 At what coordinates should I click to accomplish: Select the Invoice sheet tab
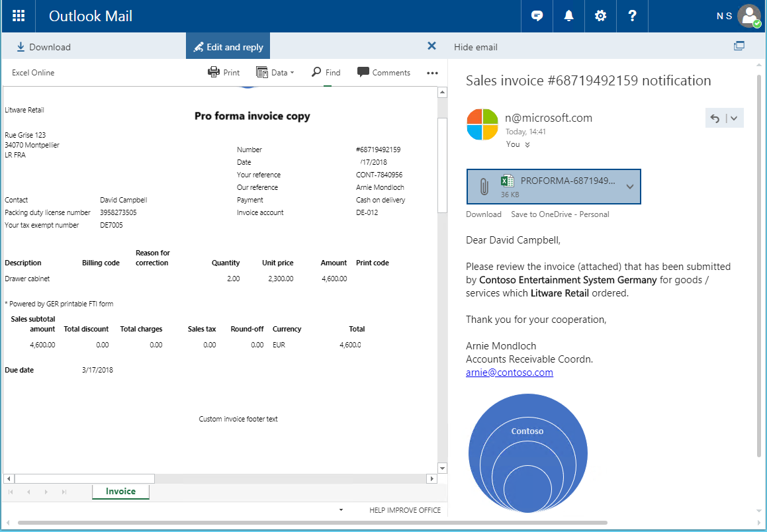point(120,492)
